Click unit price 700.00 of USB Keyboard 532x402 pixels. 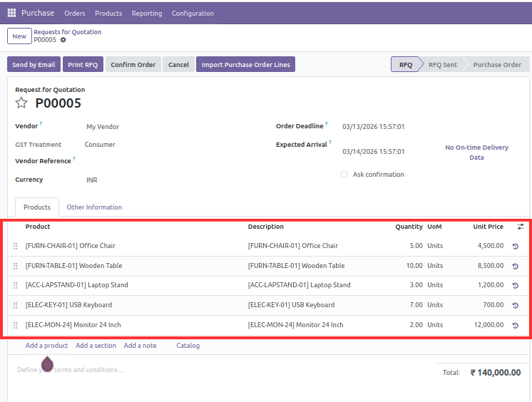pos(493,305)
